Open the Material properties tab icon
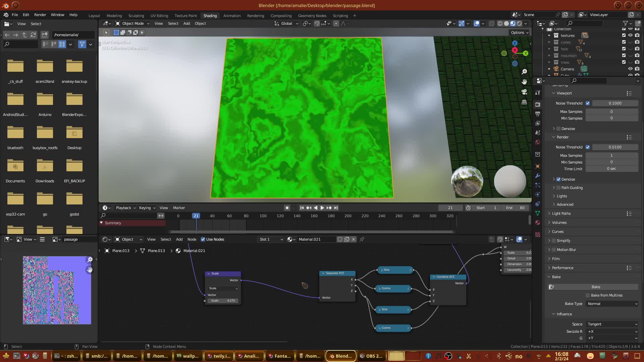644x362 pixels. [x=538, y=223]
